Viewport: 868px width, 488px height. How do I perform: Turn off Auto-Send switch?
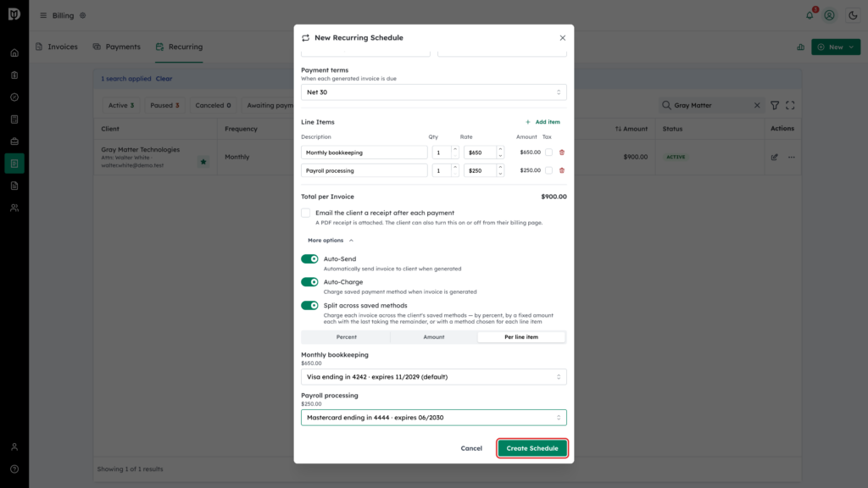pyautogui.click(x=309, y=259)
